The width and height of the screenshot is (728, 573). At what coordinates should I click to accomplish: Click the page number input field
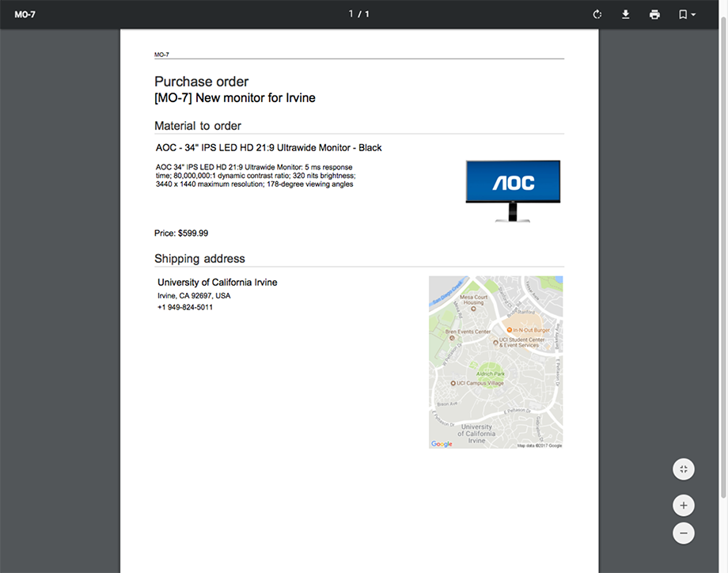pyautogui.click(x=350, y=13)
